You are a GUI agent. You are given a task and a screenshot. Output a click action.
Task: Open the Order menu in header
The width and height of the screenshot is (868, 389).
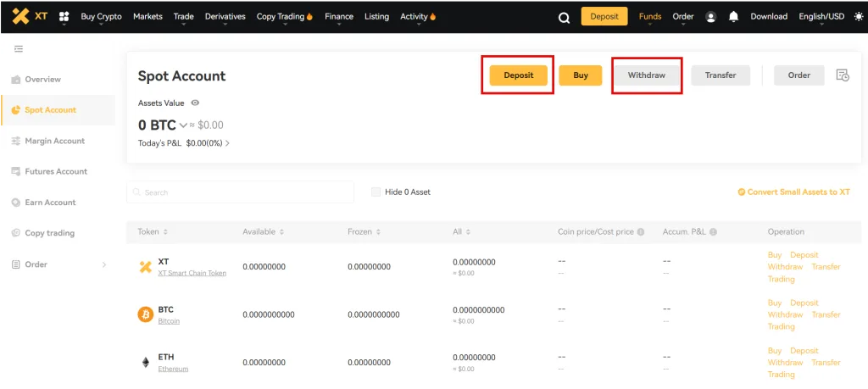[x=683, y=17]
